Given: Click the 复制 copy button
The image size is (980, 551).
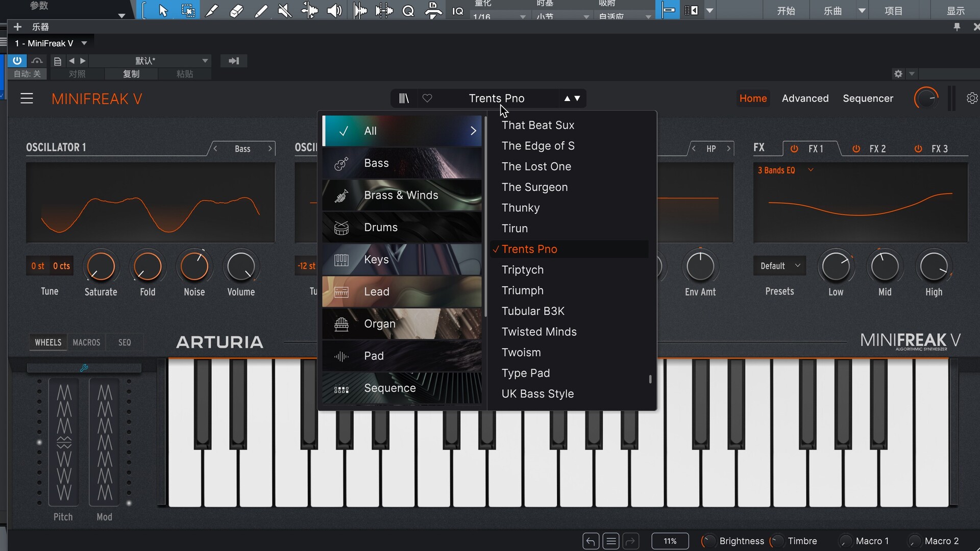Looking at the screenshot, I should pyautogui.click(x=131, y=74).
